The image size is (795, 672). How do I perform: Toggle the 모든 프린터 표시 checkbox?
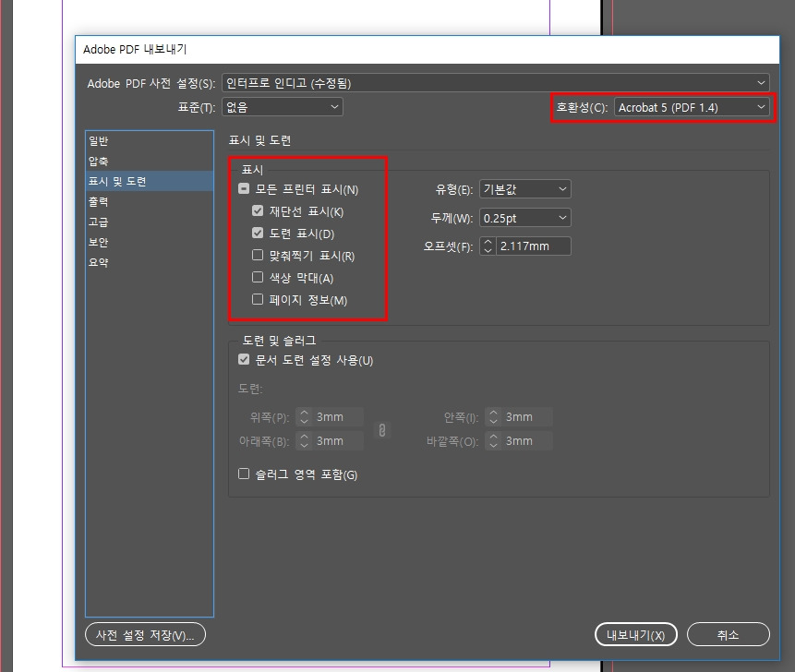244,187
